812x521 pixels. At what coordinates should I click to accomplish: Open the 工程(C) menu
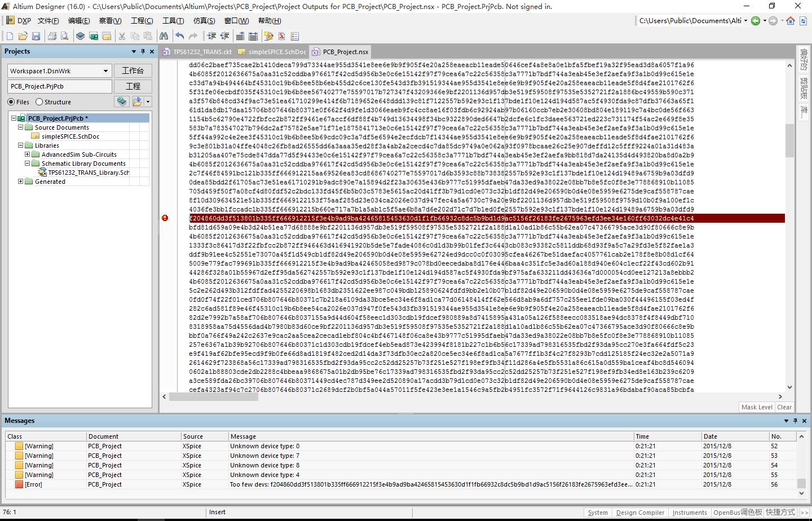(142, 21)
